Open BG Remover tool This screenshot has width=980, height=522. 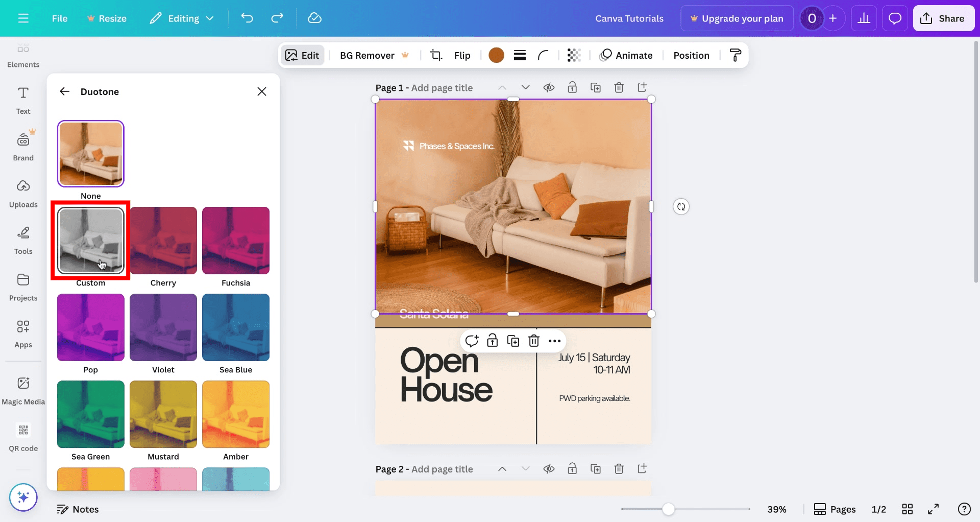(x=374, y=55)
